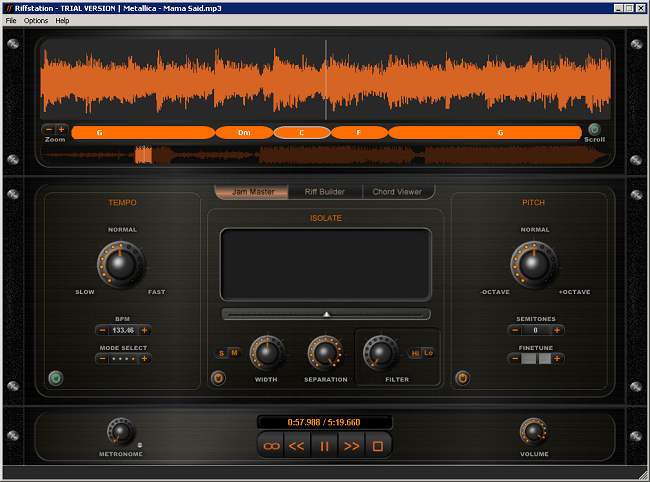The image size is (650, 482).
Task: Toggle the Pitch section power button
Action: 462,378
